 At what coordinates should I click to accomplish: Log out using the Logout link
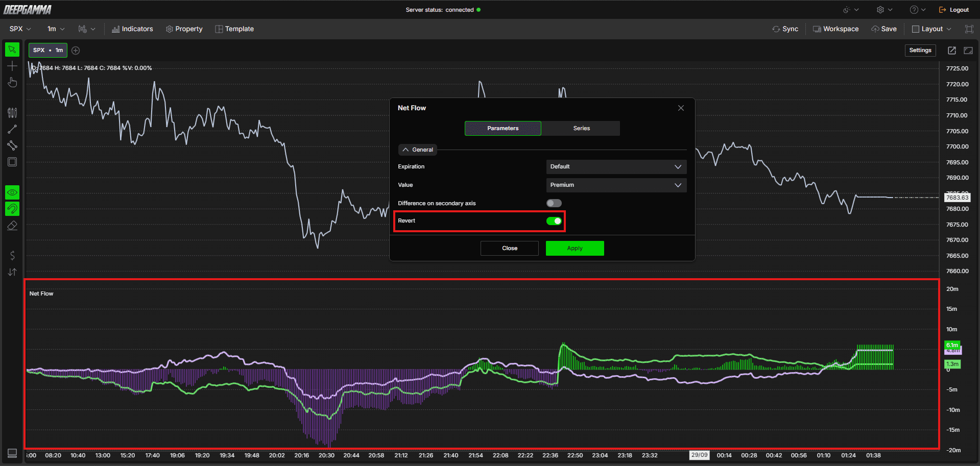(x=954, y=10)
